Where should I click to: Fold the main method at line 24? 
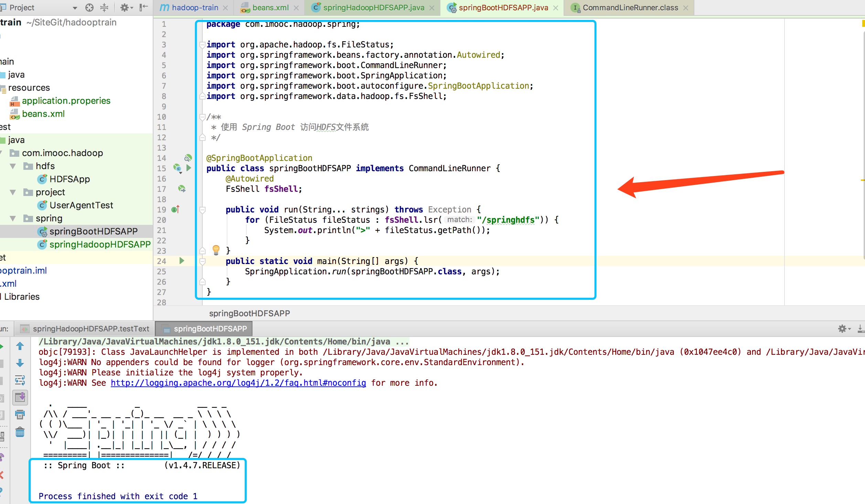[x=203, y=261]
